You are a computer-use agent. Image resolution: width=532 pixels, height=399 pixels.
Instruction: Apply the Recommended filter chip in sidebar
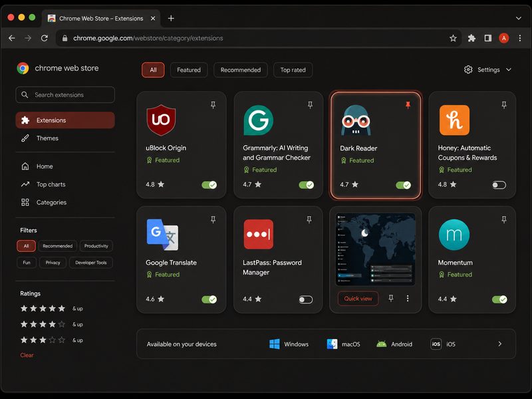[57, 246]
